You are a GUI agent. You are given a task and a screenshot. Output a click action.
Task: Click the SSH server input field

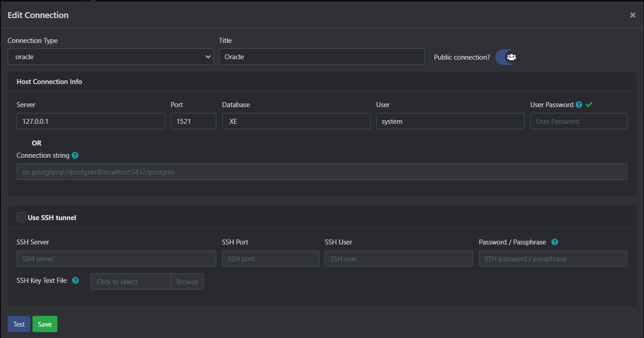point(117,258)
